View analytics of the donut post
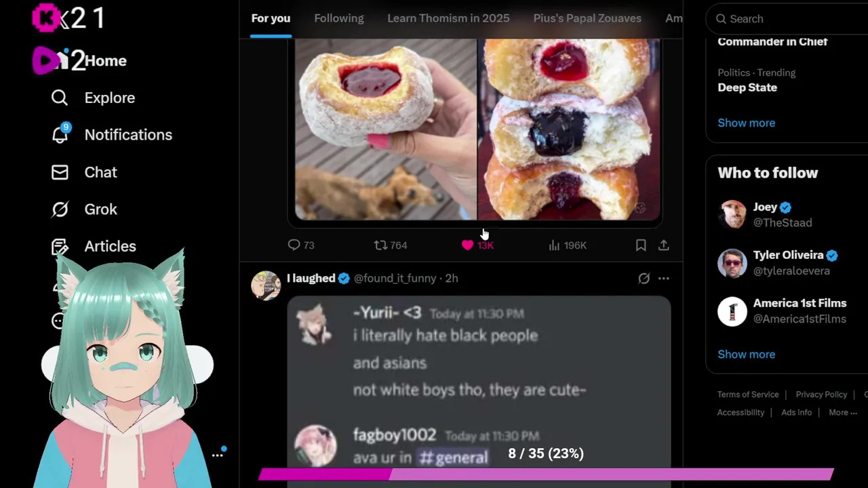 point(555,245)
